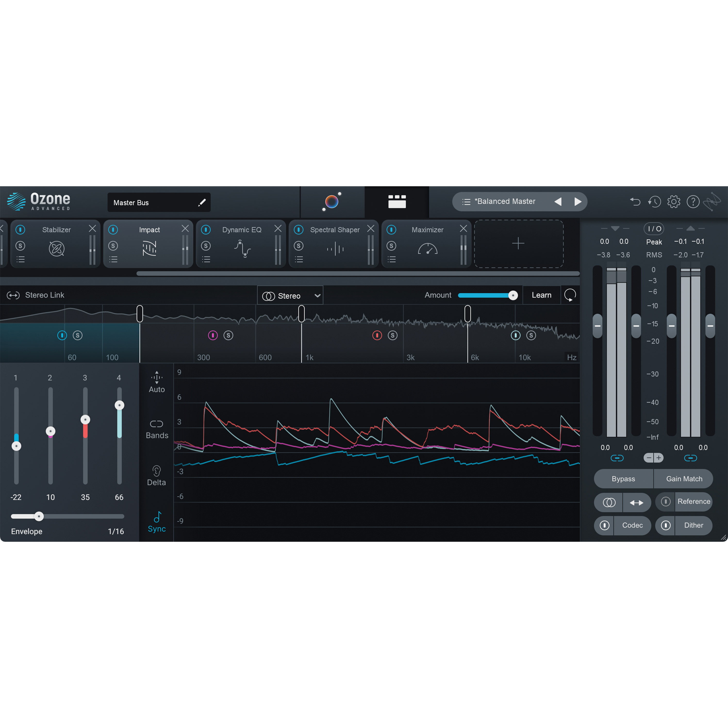Click the empty slot to add a module
Viewport: 728px width, 728px height.
(x=519, y=243)
